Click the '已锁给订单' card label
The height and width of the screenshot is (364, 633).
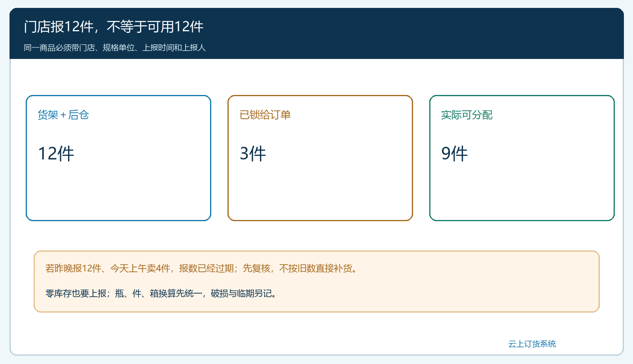(265, 115)
